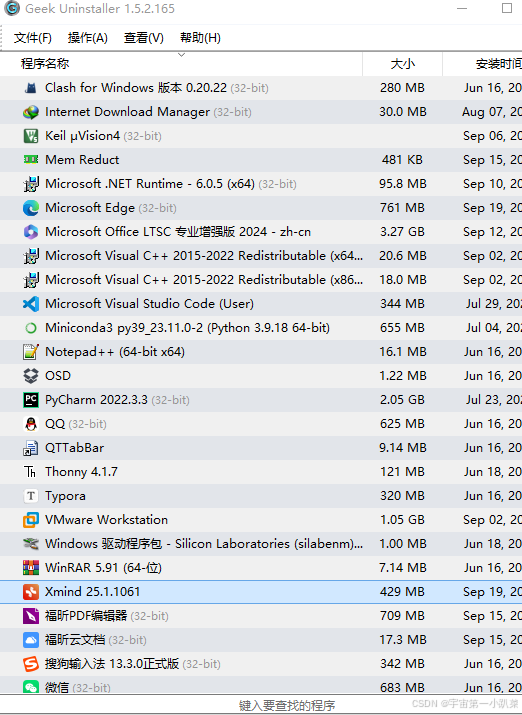Open the 文件(F) menu
This screenshot has width=522, height=715.
pos(32,37)
